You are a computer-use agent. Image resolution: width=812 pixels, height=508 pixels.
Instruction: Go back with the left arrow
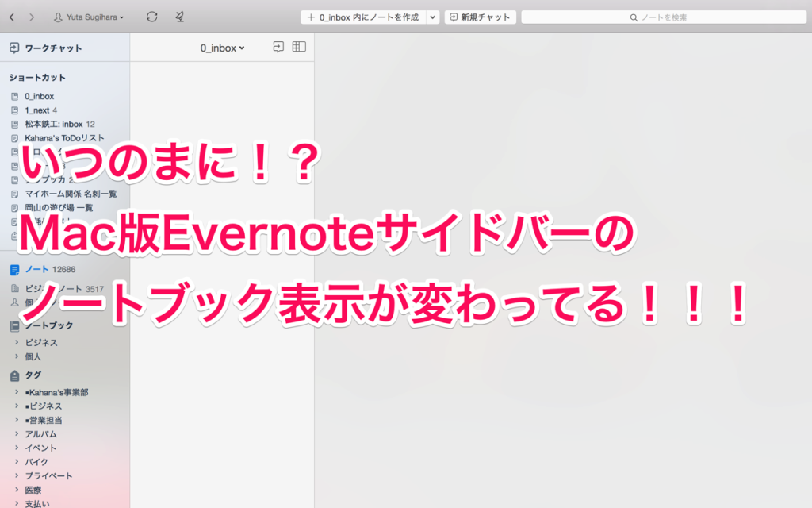coord(12,17)
